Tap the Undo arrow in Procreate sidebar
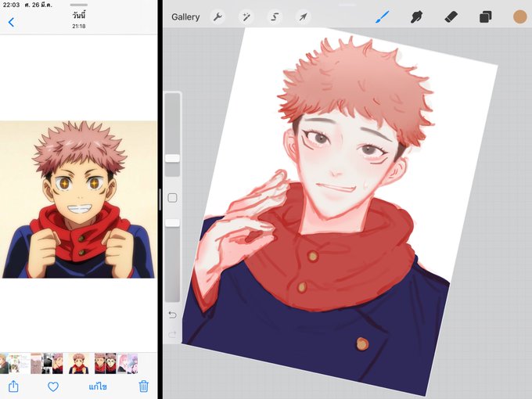Image resolution: width=532 pixels, height=399 pixels. pyautogui.click(x=172, y=315)
